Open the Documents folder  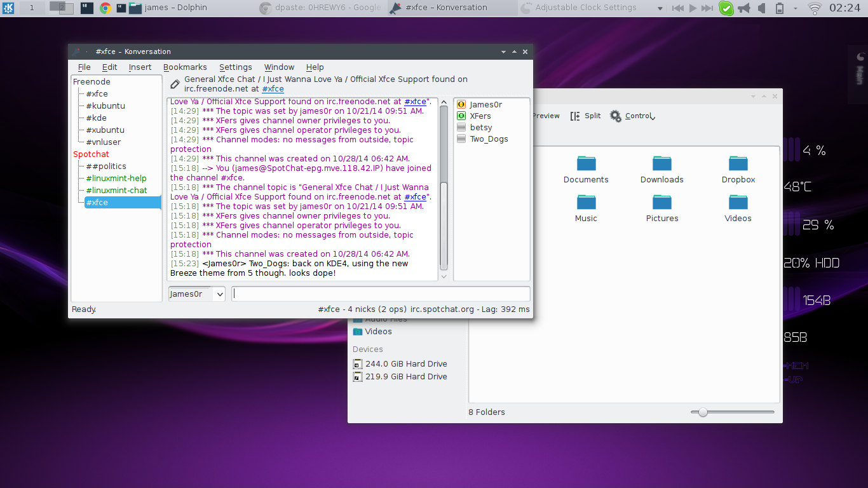pos(586,169)
